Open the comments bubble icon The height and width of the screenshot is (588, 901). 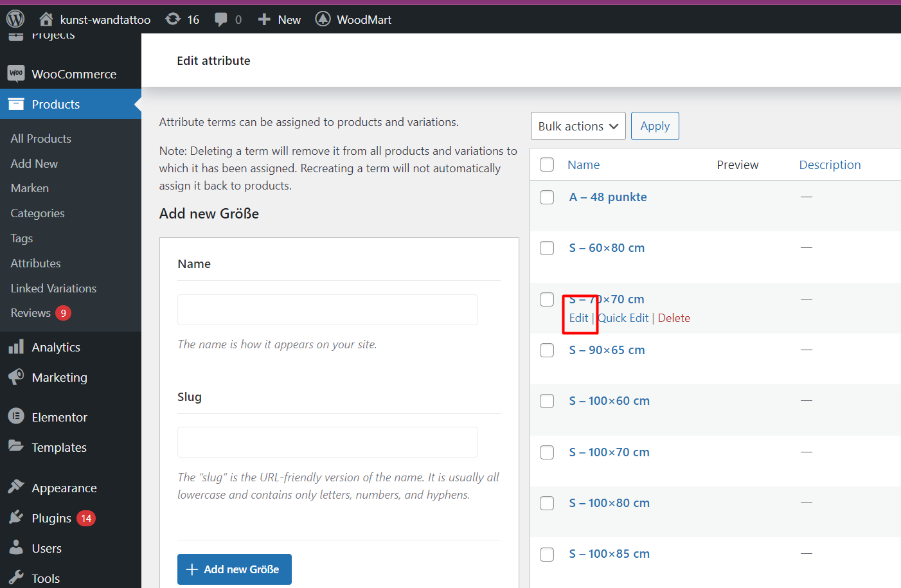point(221,20)
